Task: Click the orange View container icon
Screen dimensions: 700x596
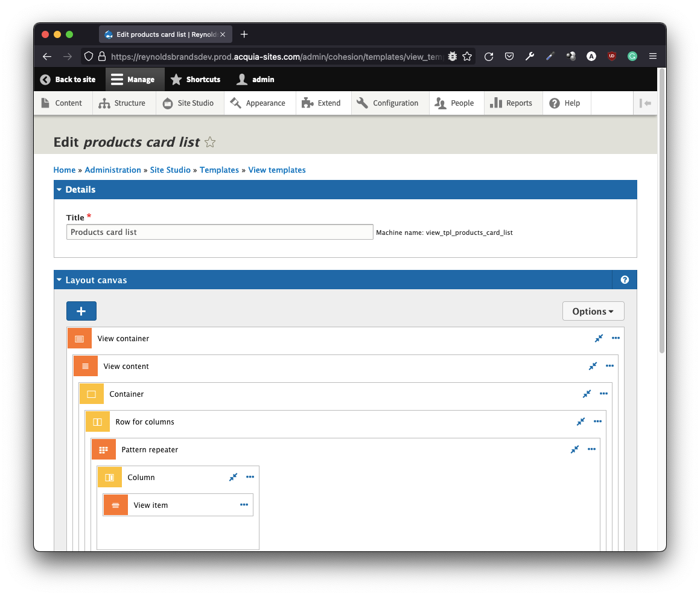Action: 79,339
